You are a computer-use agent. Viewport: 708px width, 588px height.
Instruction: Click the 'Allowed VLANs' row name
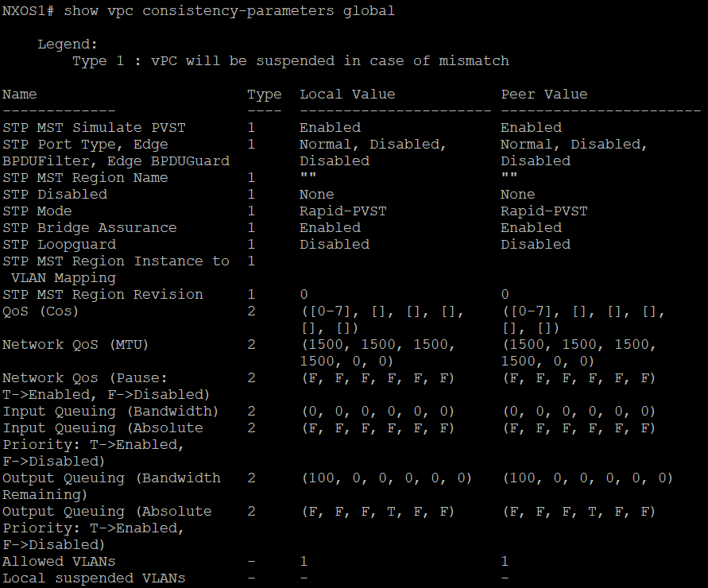[x=59, y=562]
